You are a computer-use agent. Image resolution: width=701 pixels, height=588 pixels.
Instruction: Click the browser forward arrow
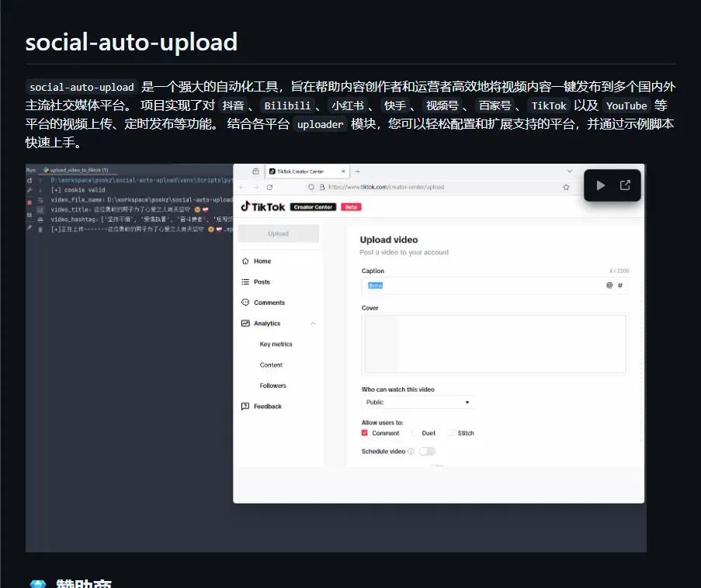click(x=256, y=187)
